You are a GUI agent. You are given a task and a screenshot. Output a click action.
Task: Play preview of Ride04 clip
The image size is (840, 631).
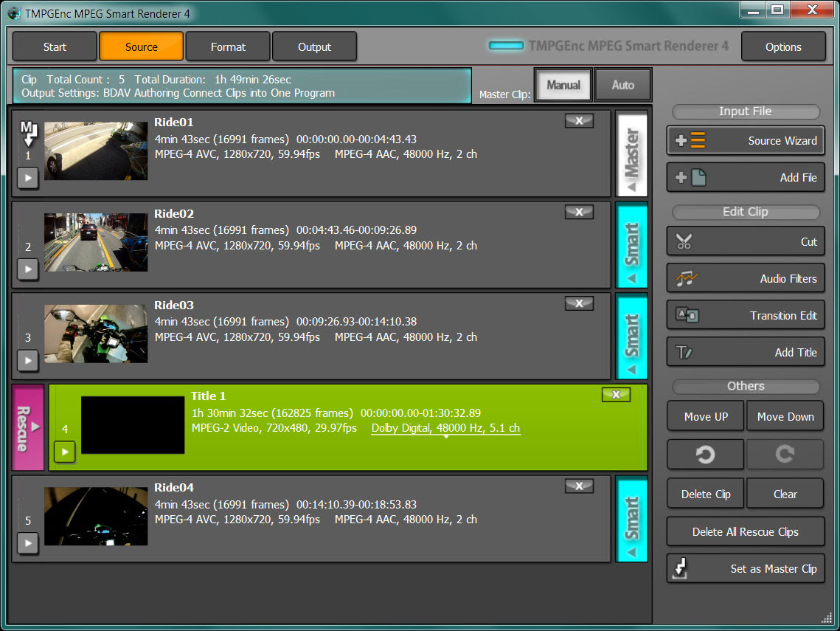pos(28,543)
